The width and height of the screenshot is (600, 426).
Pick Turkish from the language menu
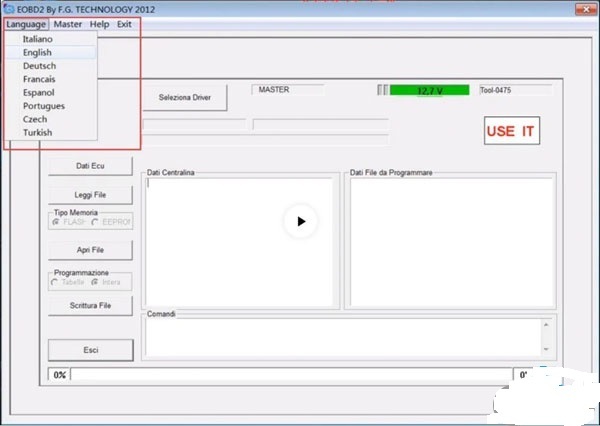click(x=37, y=132)
